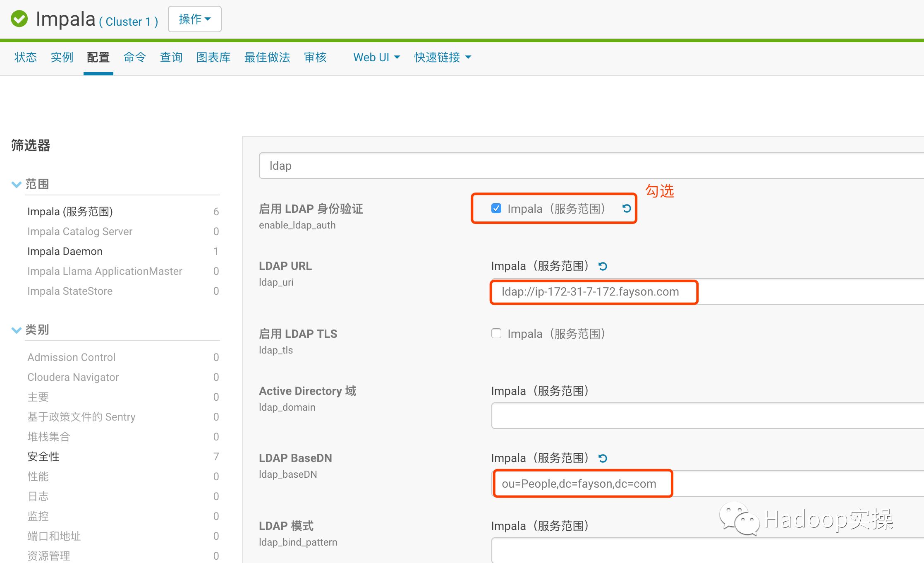Screen dimensions: 924x563
Task: Click the LDAP 模式 bind pattern field
Action: coord(708,551)
